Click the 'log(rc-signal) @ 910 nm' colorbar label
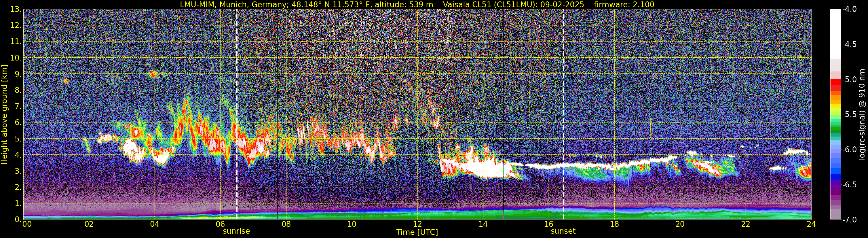Screen dimensions: 868x238 pyautogui.click(x=863, y=115)
